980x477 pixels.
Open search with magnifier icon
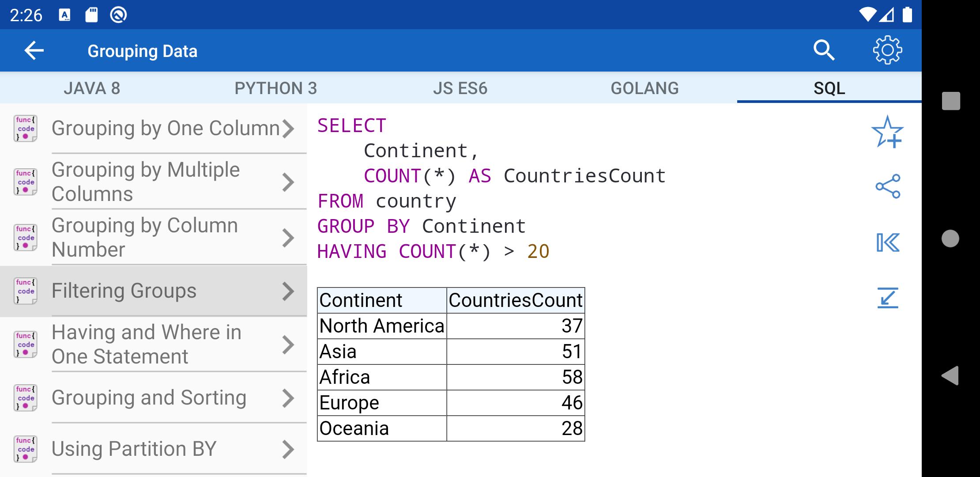point(824,50)
